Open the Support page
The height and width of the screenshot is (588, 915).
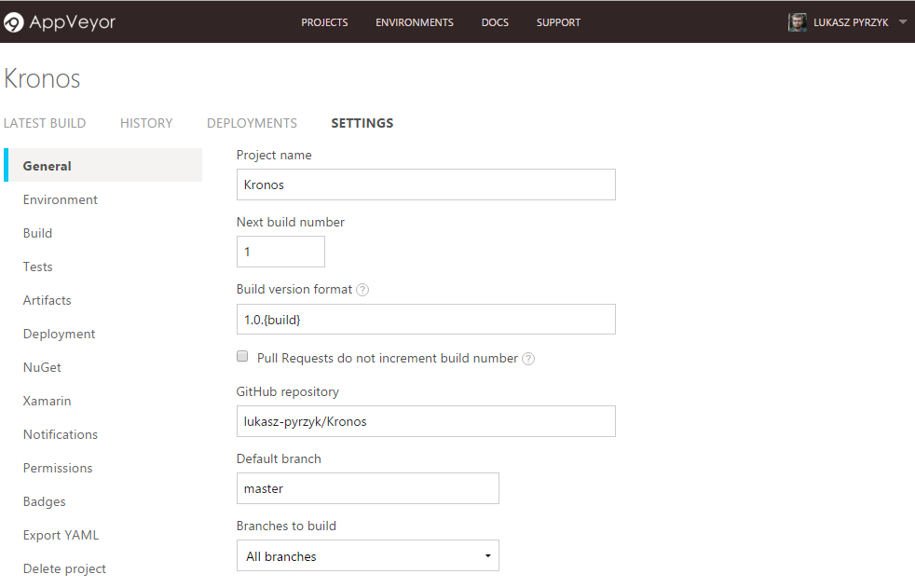pyautogui.click(x=558, y=22)
